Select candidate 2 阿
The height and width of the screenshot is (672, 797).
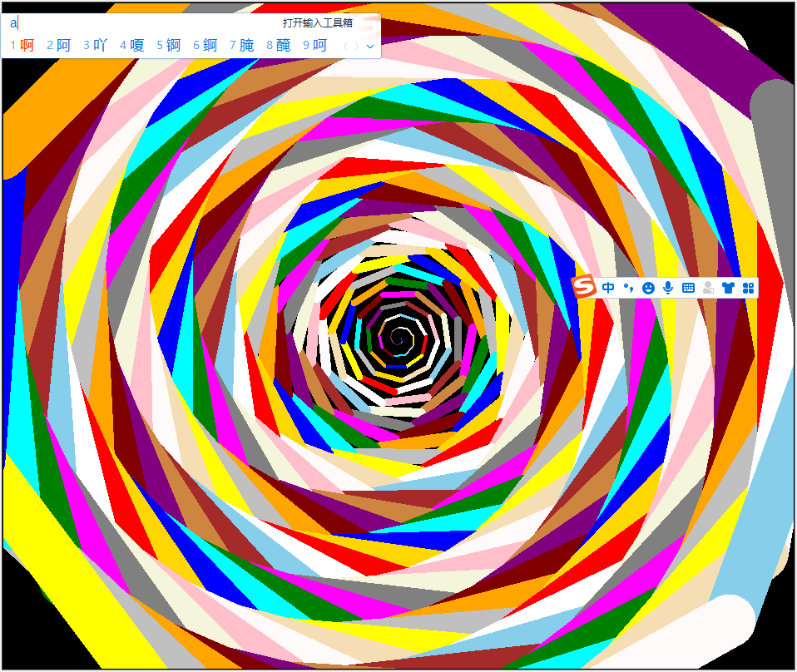click(x=58, y=45)
